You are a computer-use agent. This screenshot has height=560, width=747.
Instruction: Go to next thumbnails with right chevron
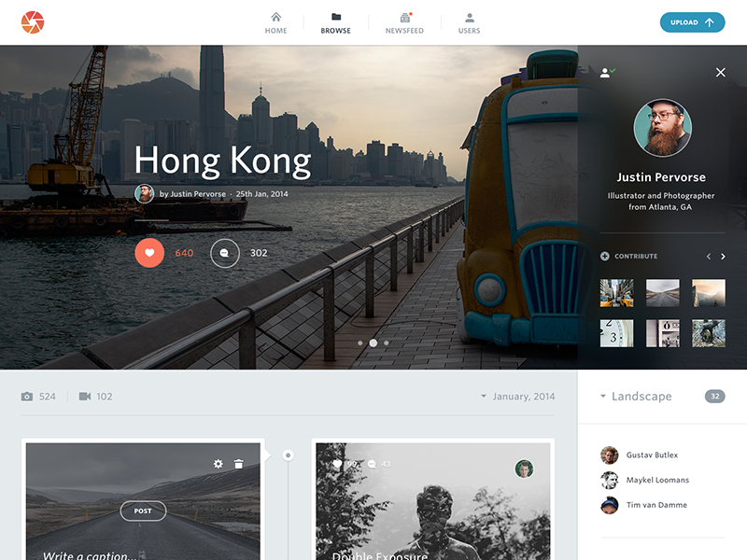(x=723, y=257)
